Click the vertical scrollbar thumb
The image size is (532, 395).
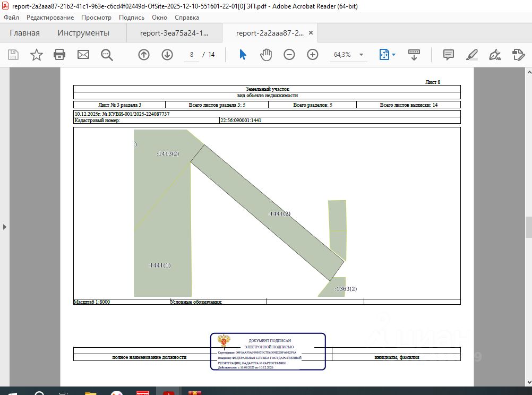(x=529, y=227)
